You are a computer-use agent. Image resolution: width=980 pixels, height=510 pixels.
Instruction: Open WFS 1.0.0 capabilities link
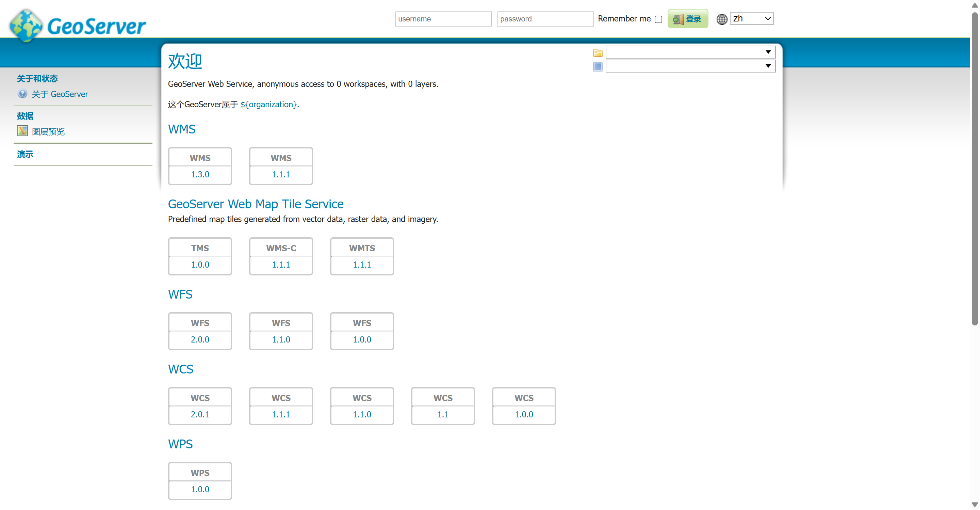[362, 339]
